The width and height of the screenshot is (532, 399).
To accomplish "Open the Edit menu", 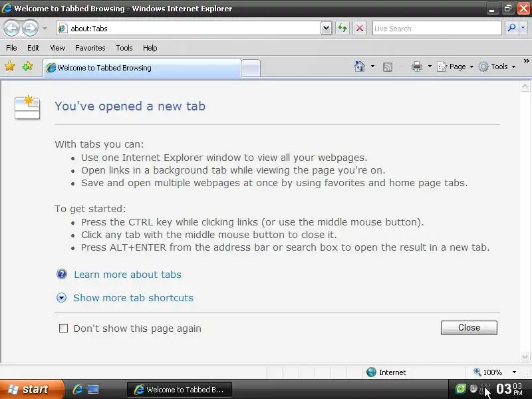I will [x=33, y=48].
